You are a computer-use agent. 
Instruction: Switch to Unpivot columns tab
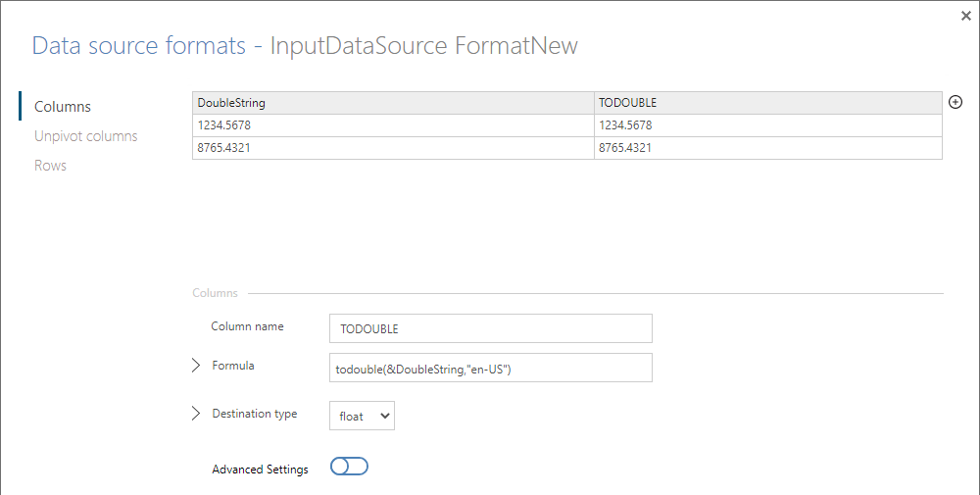(x=85, y=135)
